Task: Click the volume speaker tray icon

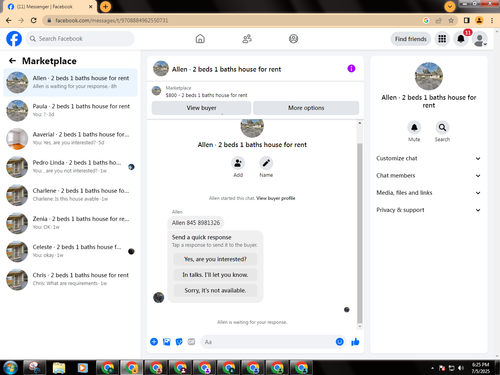Action: point(461,368)
